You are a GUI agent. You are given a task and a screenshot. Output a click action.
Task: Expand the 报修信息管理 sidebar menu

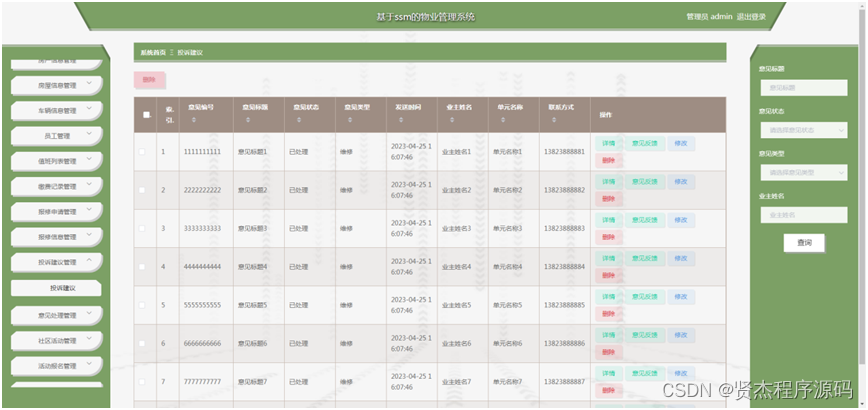pyautogui.click(x=57, y=237)
